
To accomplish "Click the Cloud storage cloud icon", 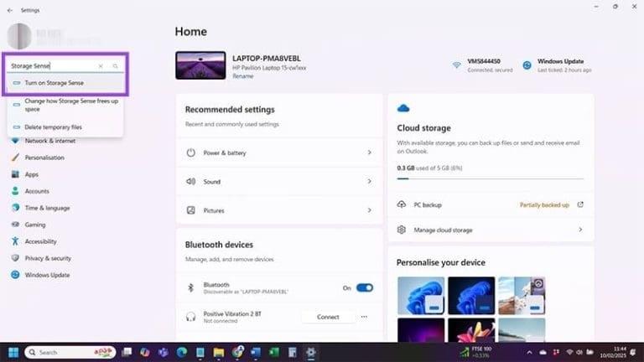I will point(403,108).
